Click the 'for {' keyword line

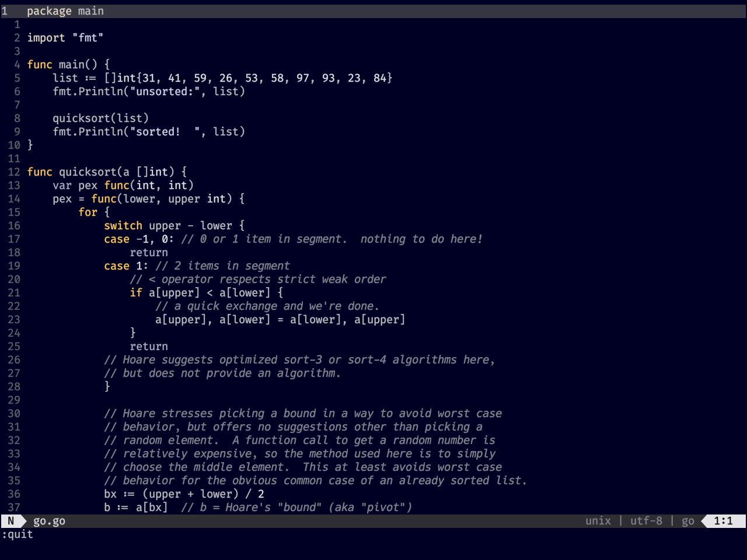coord(94,212)
